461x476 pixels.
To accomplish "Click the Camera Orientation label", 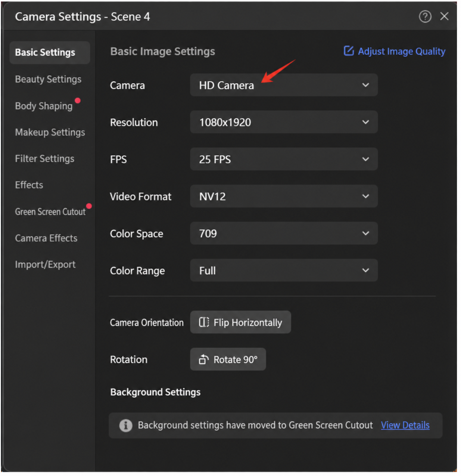I will click(x=147, y=322).
